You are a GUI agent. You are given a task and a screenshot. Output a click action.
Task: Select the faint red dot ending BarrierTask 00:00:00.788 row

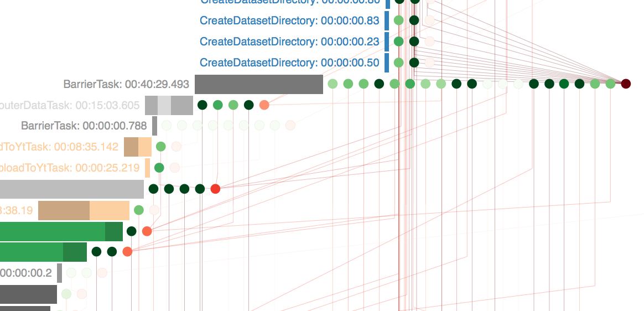(x=290, y=125)
